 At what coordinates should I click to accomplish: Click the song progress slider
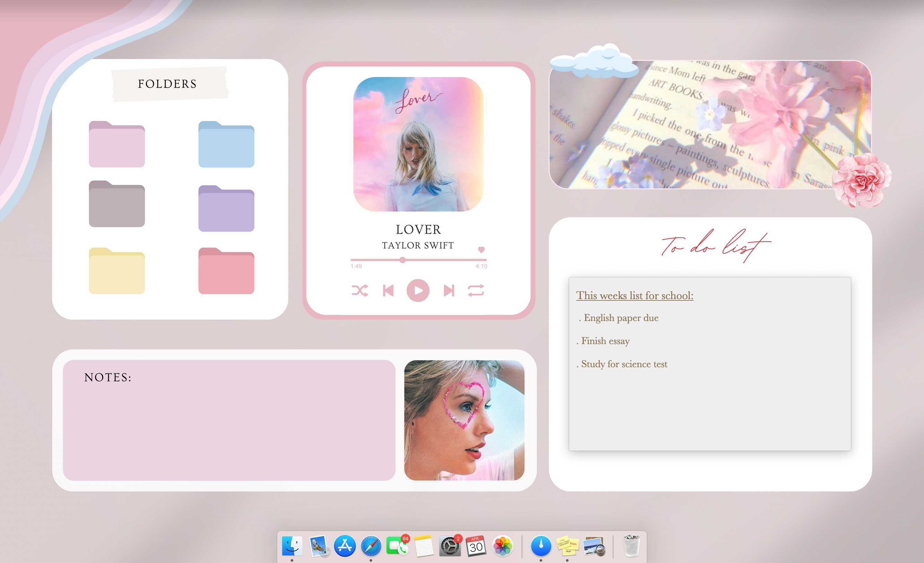point(402,260)
